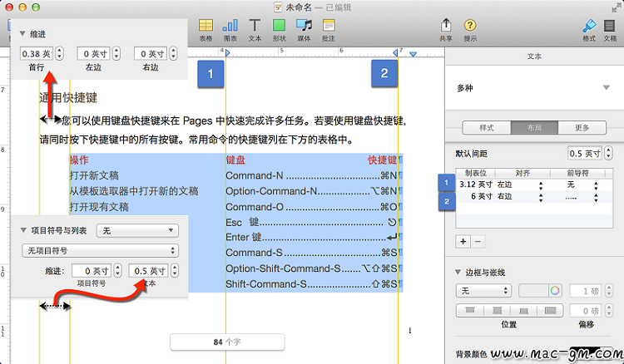Adjust 偏移 offset stepper

[609, 310]
